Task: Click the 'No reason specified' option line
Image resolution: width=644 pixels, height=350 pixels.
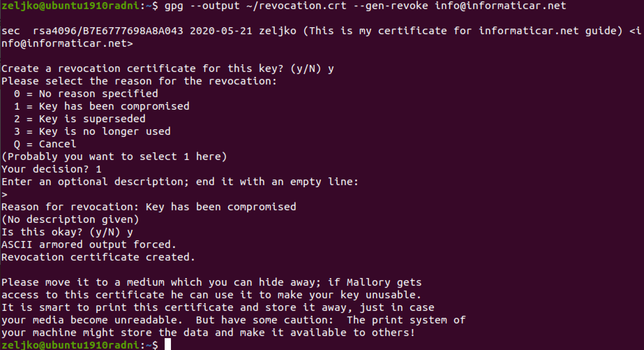Action: coord(86,94)
